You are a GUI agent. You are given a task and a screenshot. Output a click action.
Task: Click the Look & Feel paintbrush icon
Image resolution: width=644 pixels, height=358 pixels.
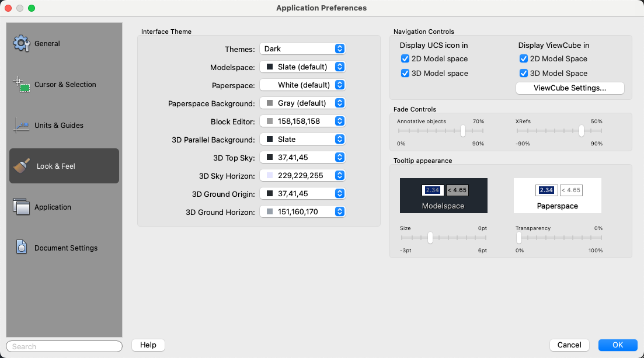point(22,166)
